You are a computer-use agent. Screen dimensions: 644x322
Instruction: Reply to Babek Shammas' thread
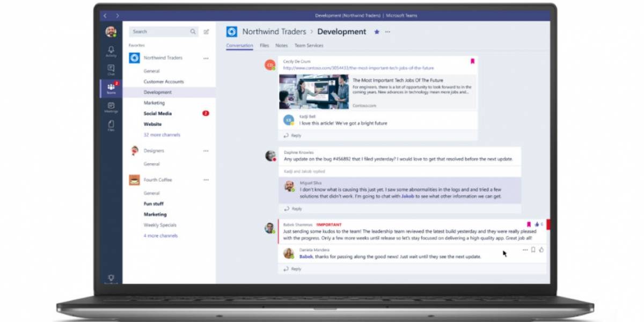(x=292, y=269)
